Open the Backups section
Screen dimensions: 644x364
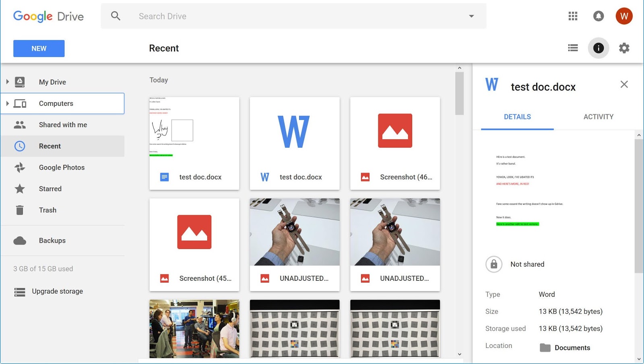click(x=52, y=240)
